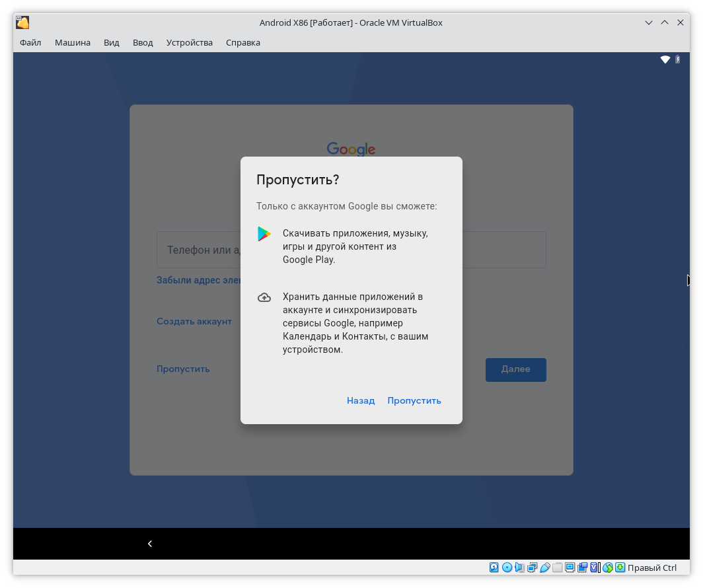Confirm skipping with Пропустить in dialog

(414, 400)
